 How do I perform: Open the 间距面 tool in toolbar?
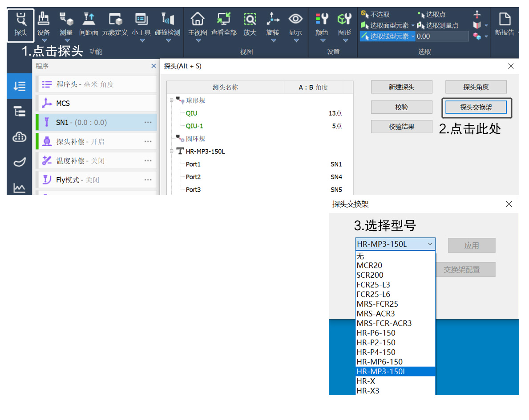pyautogui.click(x=89, y=24)
